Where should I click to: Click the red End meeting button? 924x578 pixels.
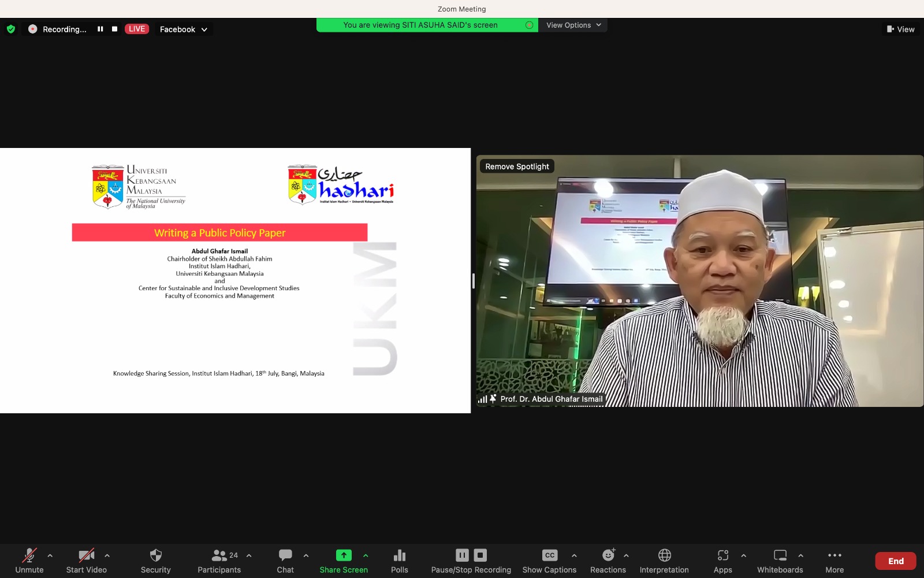coord(895,561)
